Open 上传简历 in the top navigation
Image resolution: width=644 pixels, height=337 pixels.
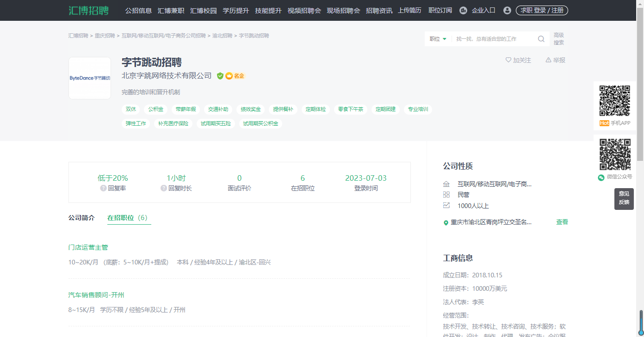(x=409, y=10)
